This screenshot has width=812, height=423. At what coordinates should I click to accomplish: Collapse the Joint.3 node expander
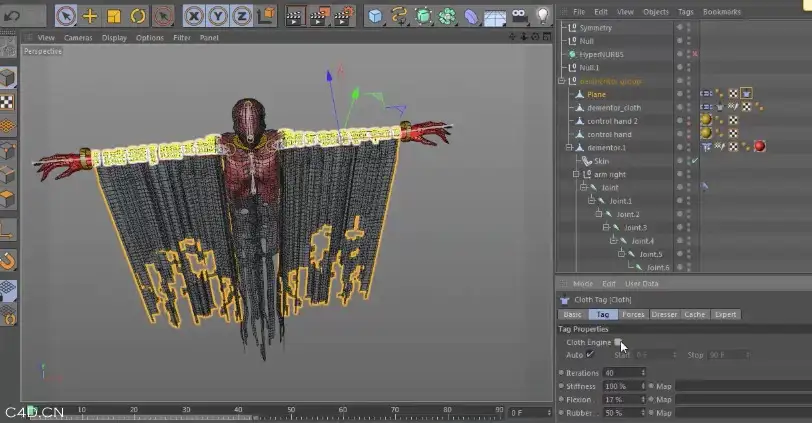[606, 227]
